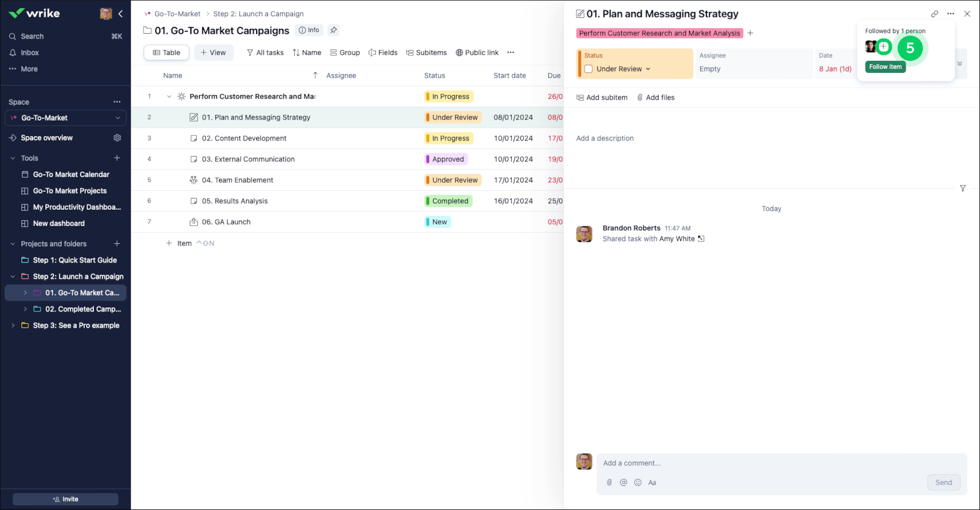Viewport: 980px width, 510px height.
Task: Open the Under Review status dropdown
Action: tap(623, 69)
